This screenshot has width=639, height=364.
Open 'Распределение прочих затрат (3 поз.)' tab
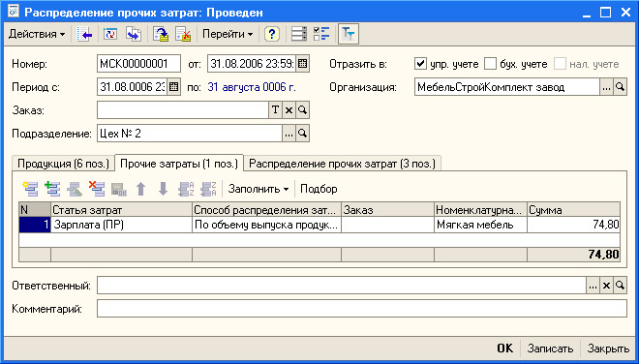click(x=343, y=164)
